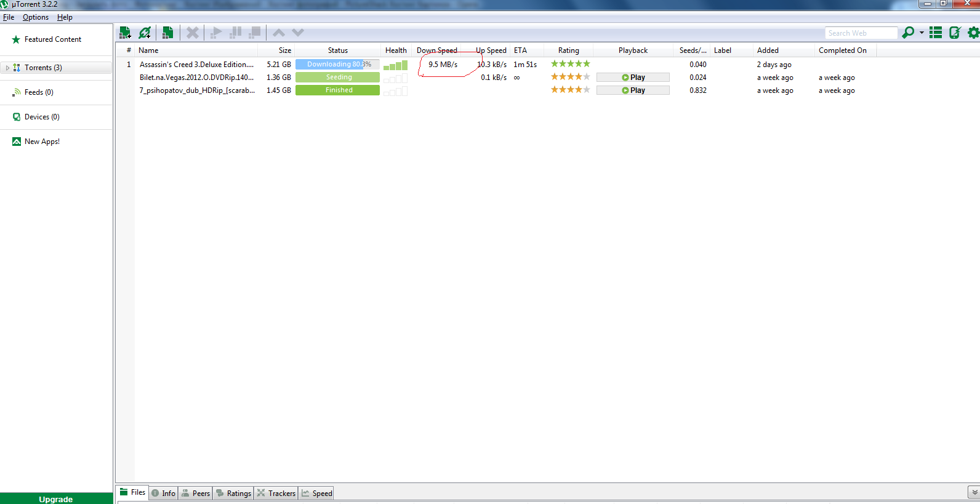The height and width of the screenshot is (504, 980).
Task: Sort by the Seeds/... column header
Action: click(692, 50)
